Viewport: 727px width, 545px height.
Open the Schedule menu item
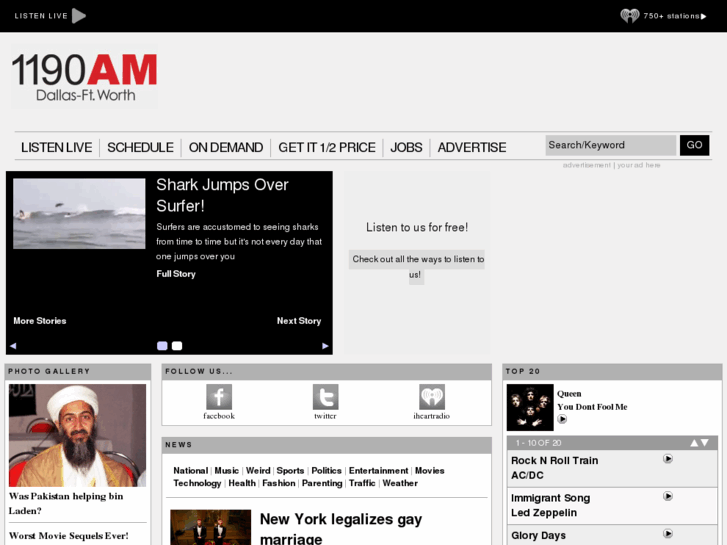pyautogui.click(x=140, y=147)
